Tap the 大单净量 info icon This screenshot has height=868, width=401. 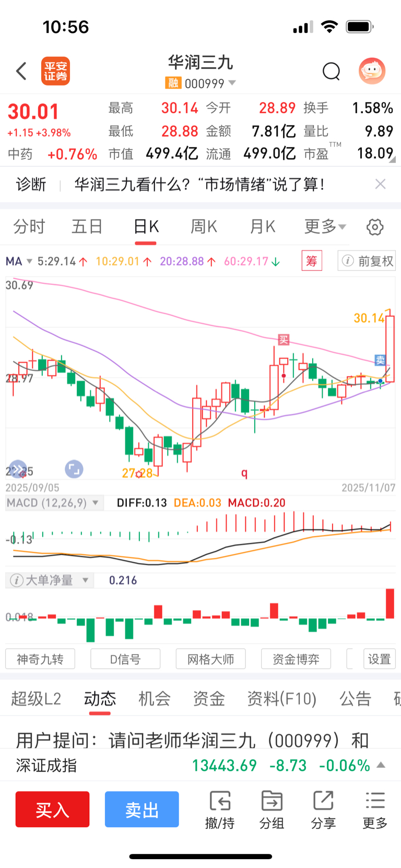tap(17, 580)
